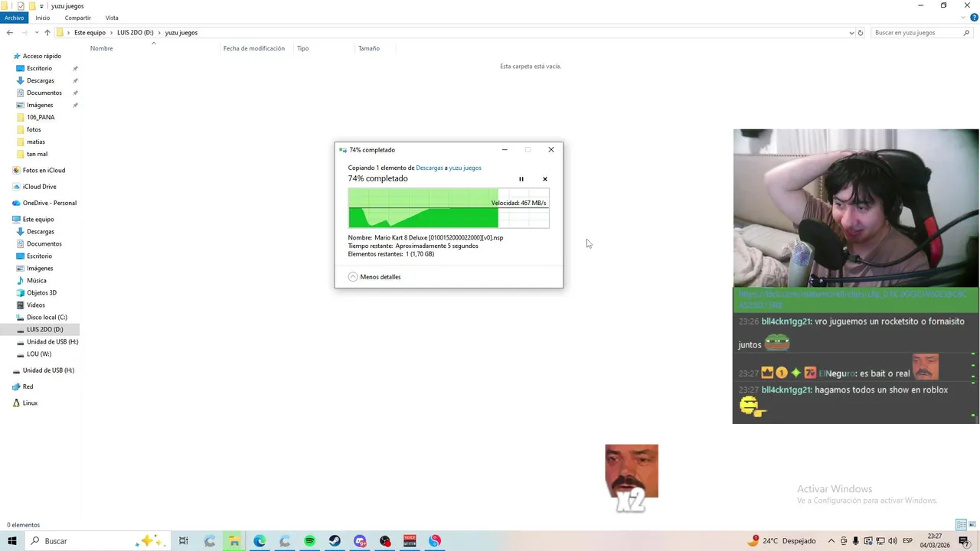Open the matias folder in sidebar
The height and width of the screenshot is (551, 980).
point(35,142)
